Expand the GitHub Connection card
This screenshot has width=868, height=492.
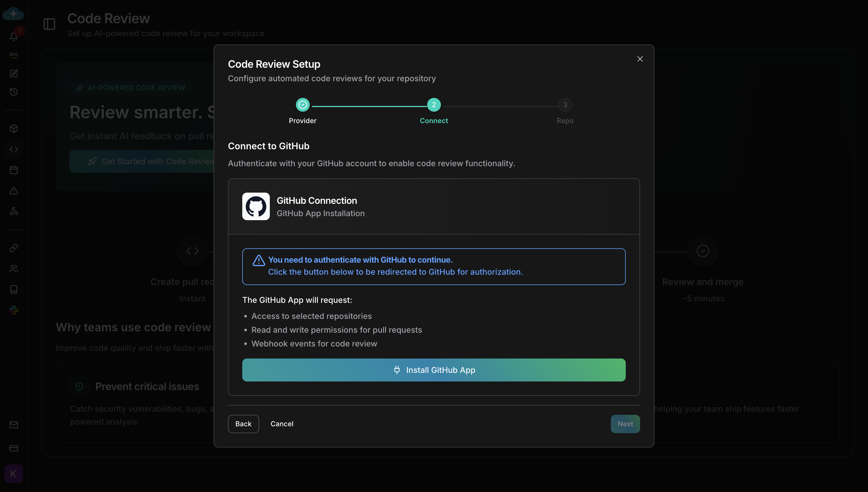pos(434,206)
